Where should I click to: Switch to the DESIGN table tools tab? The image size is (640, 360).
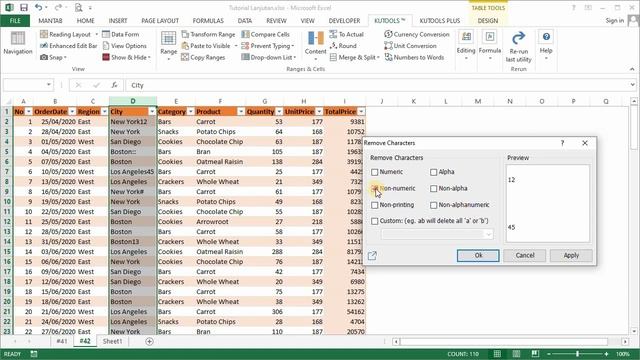[488, 20]
